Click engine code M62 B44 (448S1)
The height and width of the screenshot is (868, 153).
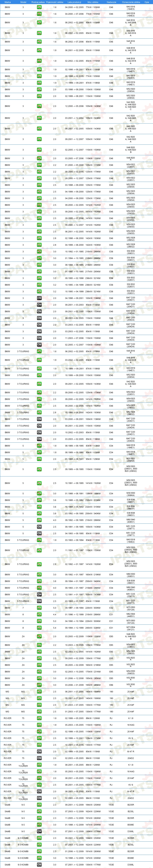point(131,615)
